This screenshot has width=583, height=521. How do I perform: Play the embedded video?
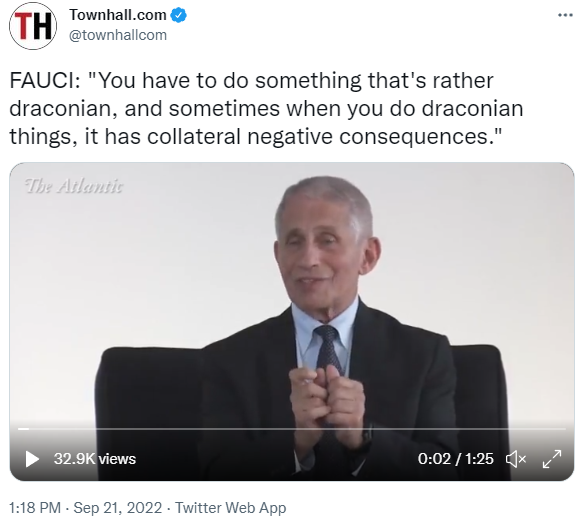32,459
